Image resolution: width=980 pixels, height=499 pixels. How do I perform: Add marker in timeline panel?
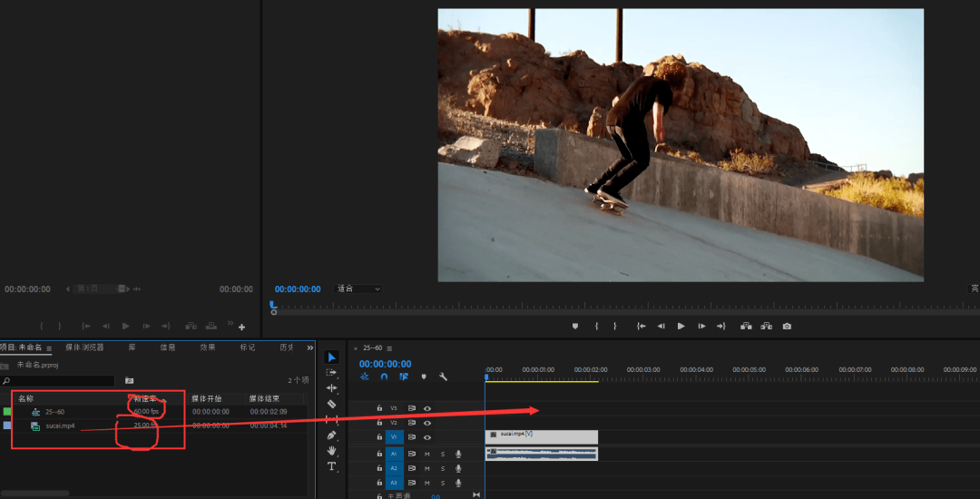pyautogui.click(x=424, y=377)
